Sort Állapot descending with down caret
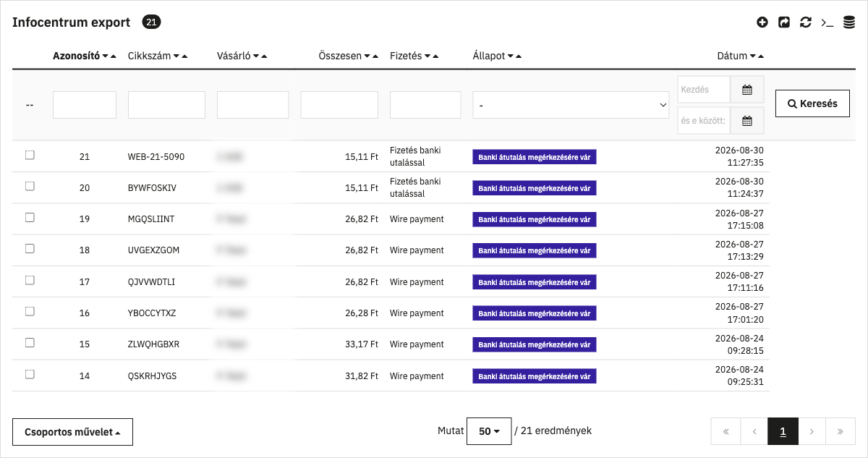Screen dimensions: 868x458 (x=511, y=56)
